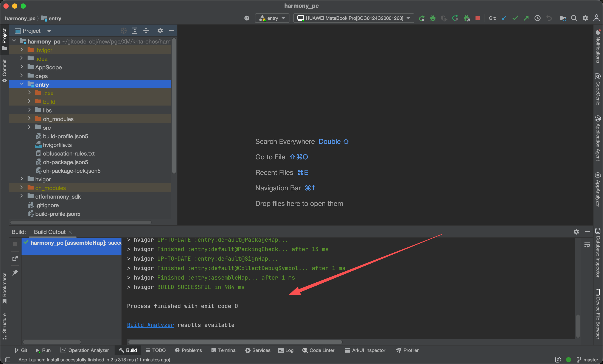Click the Project panel vertical scrollbar

tap(174, 105)
